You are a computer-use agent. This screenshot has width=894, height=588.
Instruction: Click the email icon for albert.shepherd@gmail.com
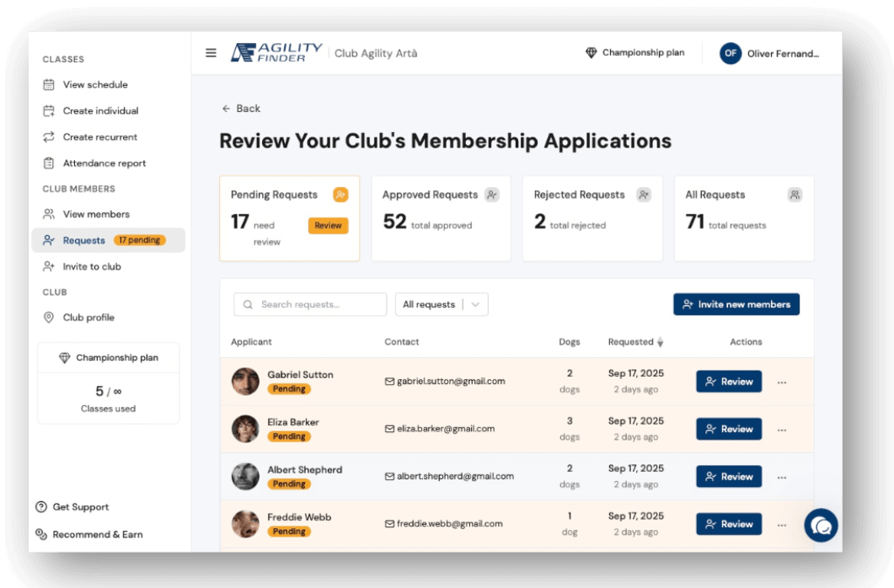pyautogui.click(x=389, y=476)
